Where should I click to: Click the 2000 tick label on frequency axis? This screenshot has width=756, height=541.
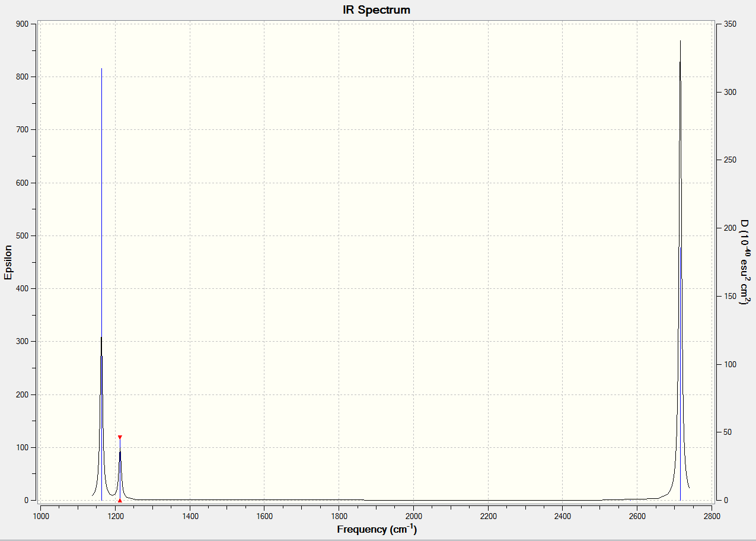(x=413, y=516)
